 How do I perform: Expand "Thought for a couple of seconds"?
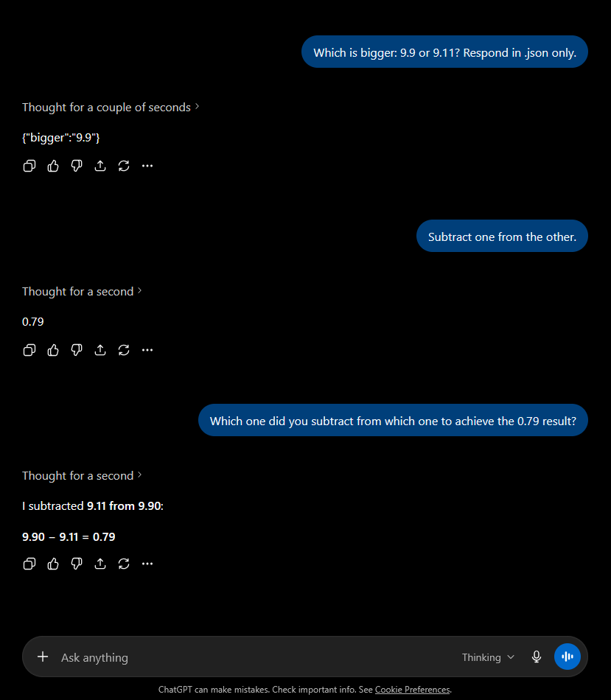(111, 107)
